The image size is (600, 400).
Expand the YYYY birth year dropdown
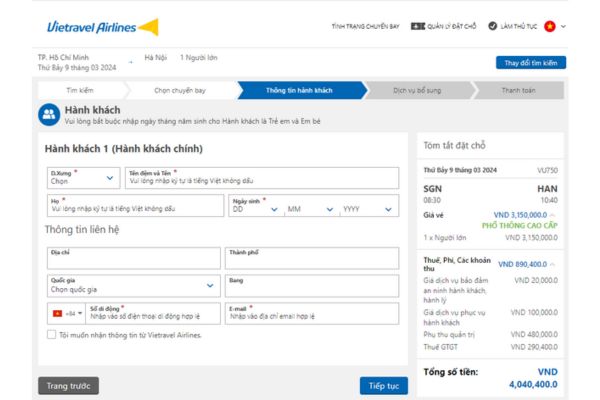(365, 209)
